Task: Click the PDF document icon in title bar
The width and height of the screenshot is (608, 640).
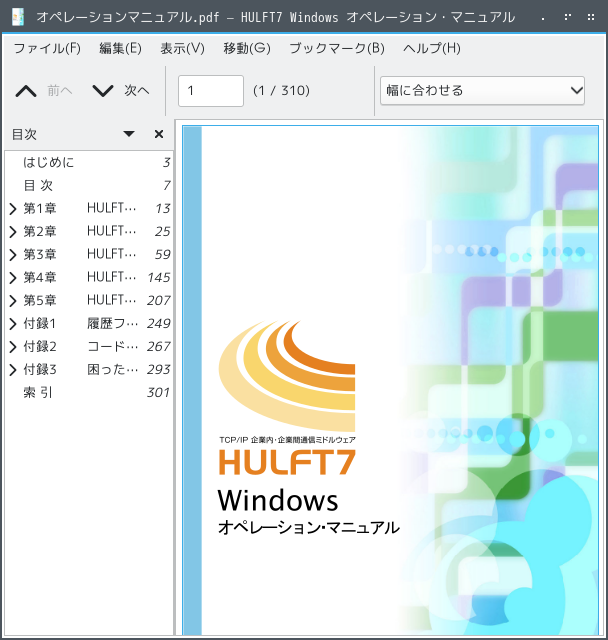Action: point(18,17)
